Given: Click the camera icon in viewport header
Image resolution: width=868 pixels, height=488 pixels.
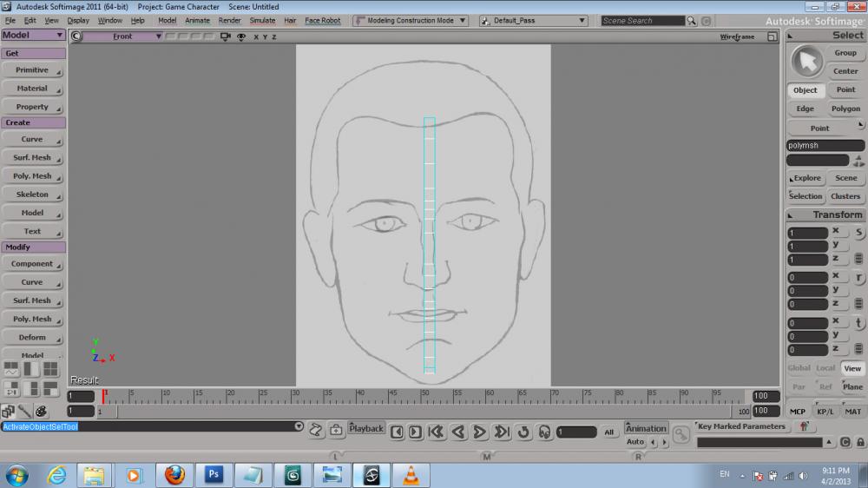Looking at the screenshot, I should pyautogui.click(x=226, y=36).
